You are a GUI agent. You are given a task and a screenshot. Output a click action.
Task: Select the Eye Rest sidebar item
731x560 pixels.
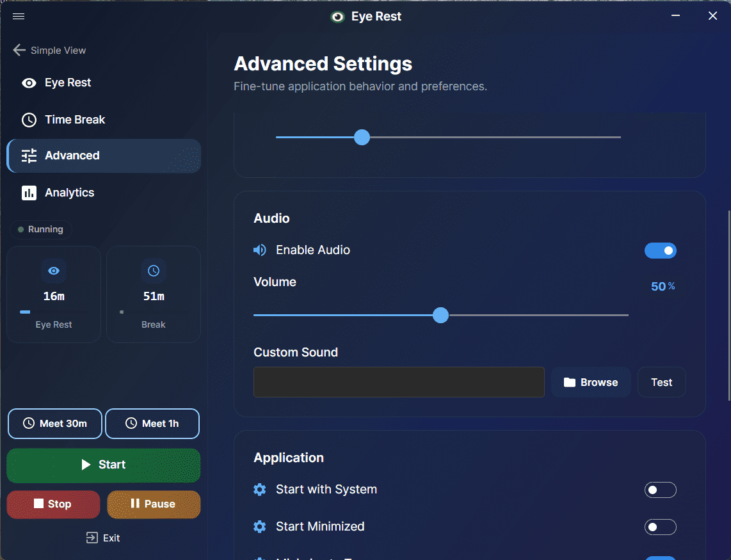pyautogui.click(x=67, y=83)
